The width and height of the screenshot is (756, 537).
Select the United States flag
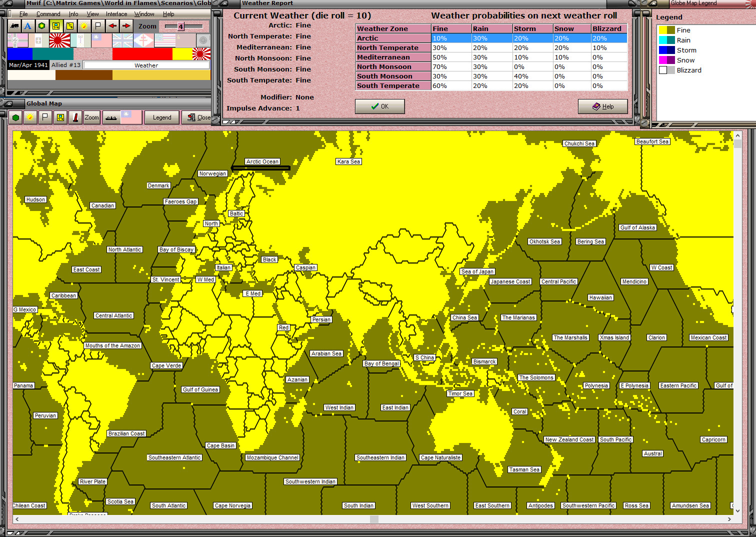point(164,40)
